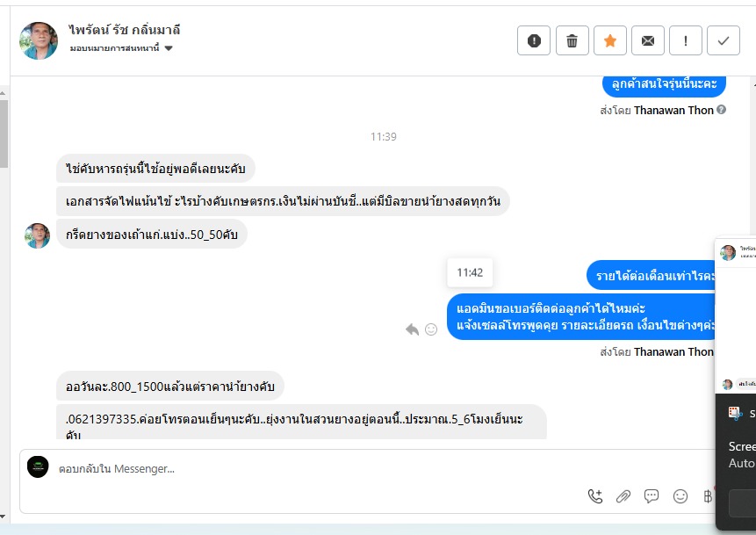The height and width of the screenshot is (535, 756).
Task: Start a call with phone plus icon
Action: [x=595, y=496]
